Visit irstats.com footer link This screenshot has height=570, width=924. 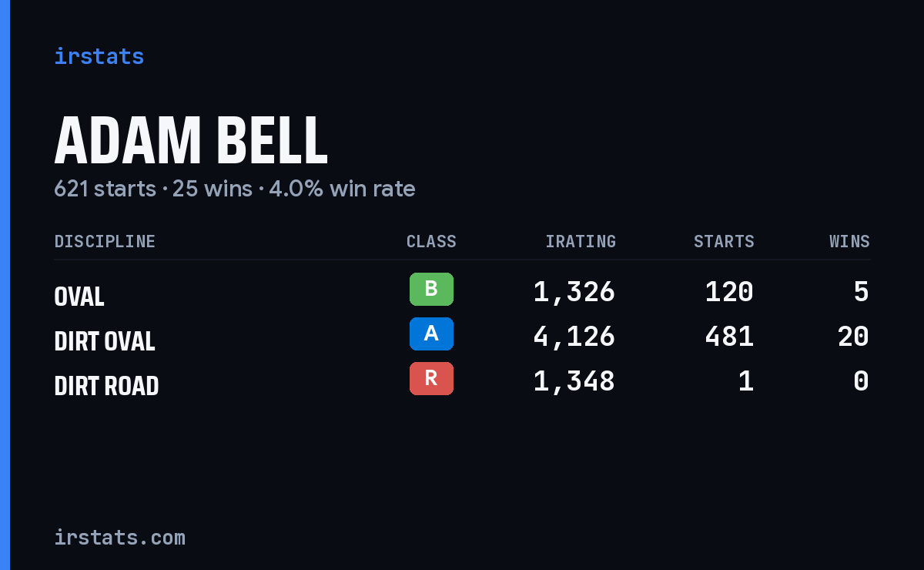(119, 538)
